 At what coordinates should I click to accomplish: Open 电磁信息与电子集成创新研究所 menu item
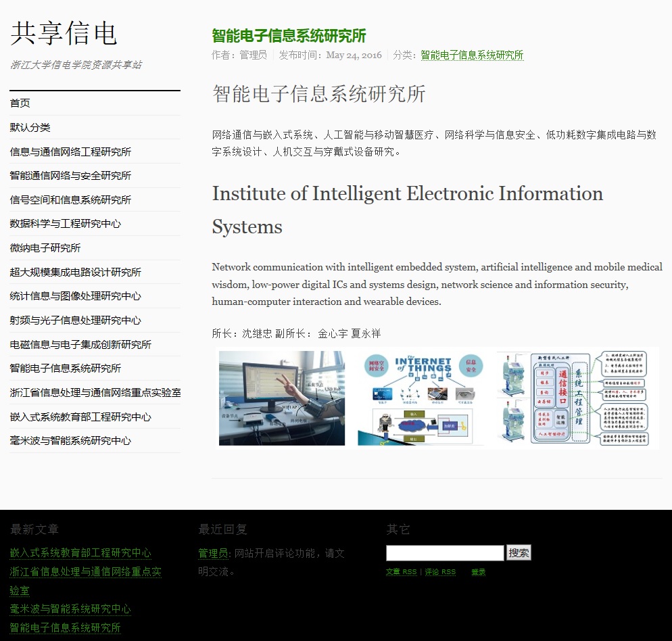coord(80,345)
